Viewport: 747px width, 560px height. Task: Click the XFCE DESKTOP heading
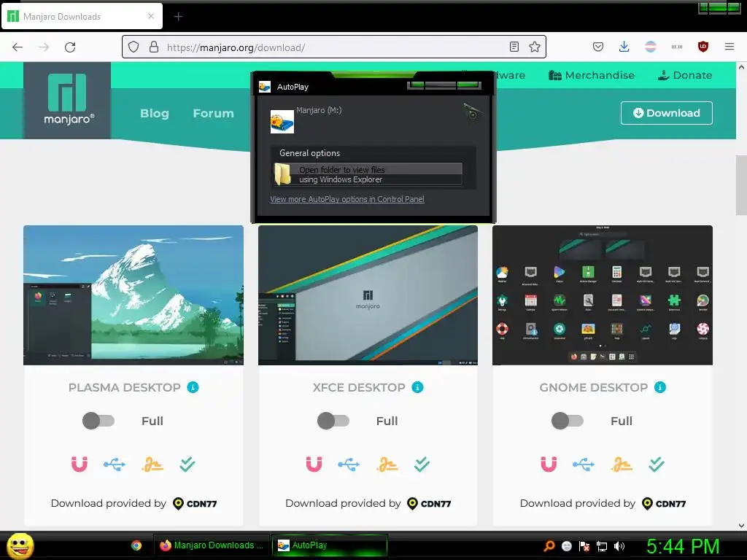click(359, 387)
